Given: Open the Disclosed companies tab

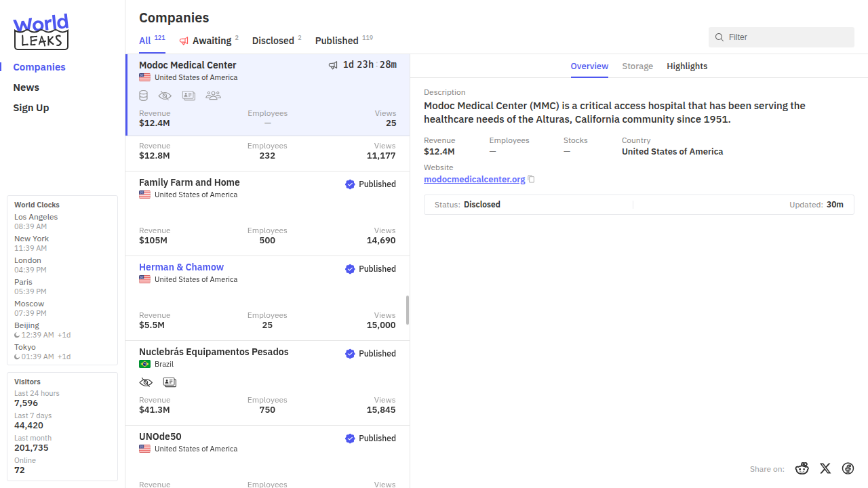Looking at the screenshot, I should pos(273,41).
